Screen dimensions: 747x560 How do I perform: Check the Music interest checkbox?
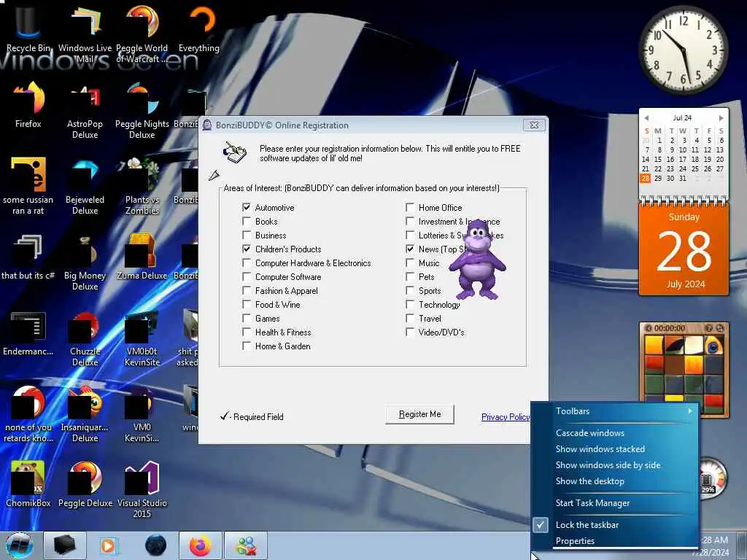click(410, 262)
